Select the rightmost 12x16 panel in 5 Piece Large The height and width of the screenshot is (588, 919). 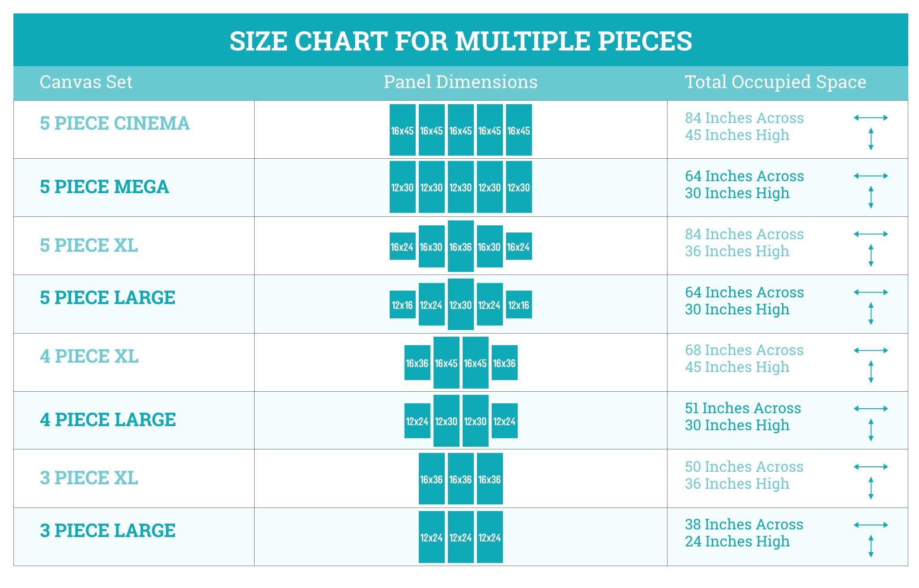click(519, 305)
